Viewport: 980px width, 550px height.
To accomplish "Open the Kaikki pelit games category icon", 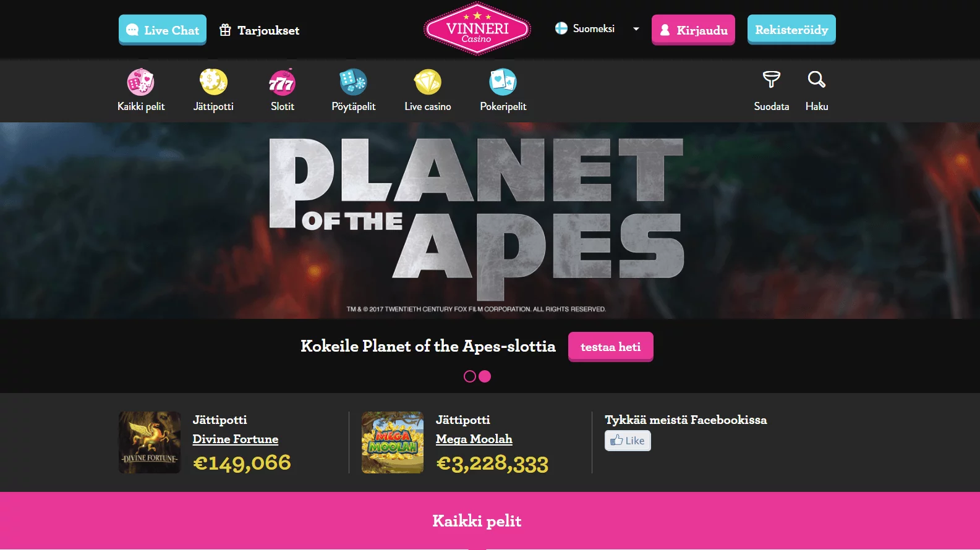I will click(x=141, y=82).
